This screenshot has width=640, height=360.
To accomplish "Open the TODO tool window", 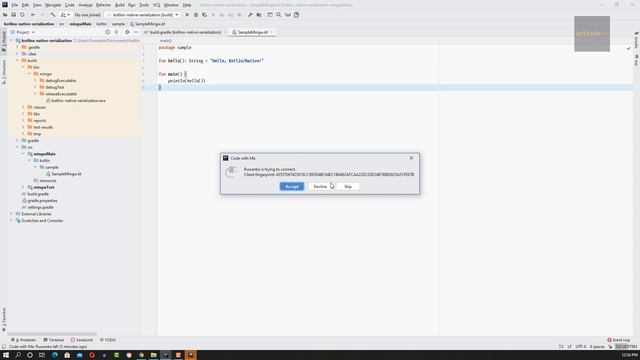I will point(108,340).
